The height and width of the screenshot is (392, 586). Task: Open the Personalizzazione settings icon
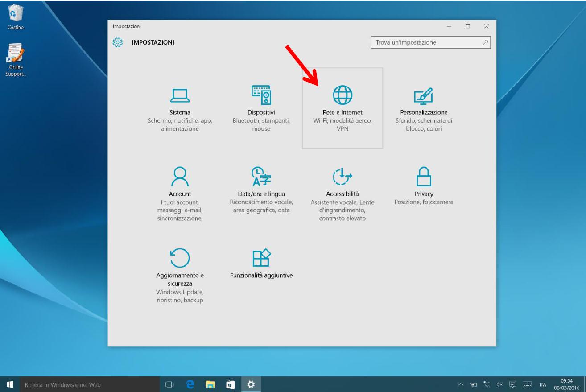click(424, 95)
